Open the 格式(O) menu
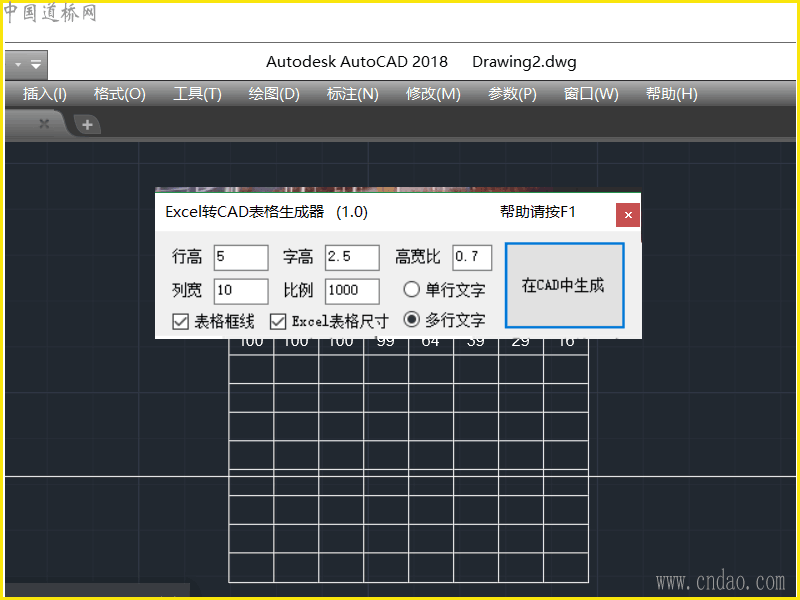 point(119,94)
